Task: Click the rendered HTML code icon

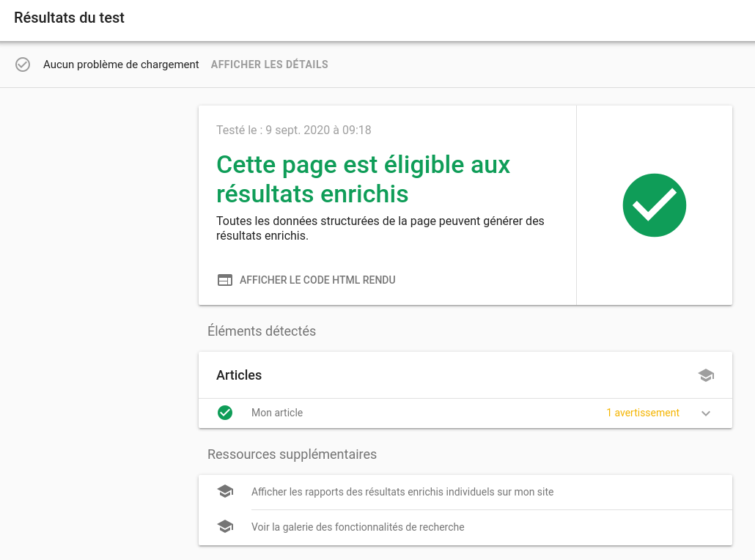Action: click(225, 280)
